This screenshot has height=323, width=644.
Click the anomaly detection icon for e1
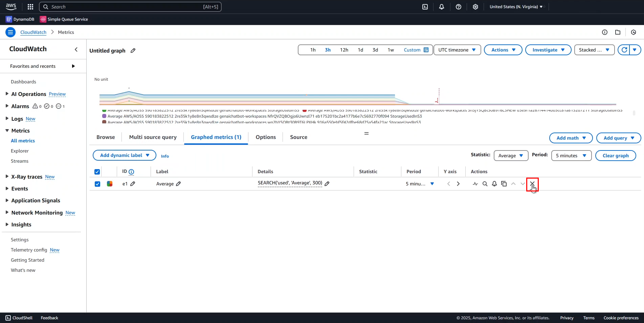coord(475,184)
